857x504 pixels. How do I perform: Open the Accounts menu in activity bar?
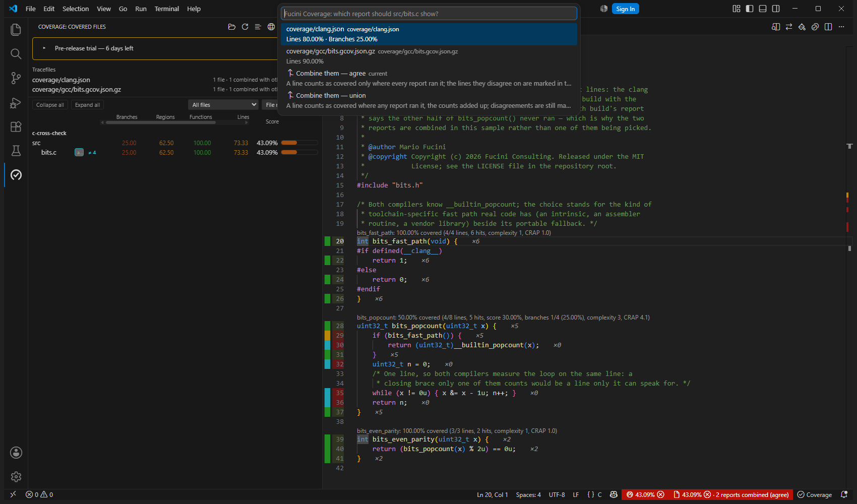click(16, 453)
